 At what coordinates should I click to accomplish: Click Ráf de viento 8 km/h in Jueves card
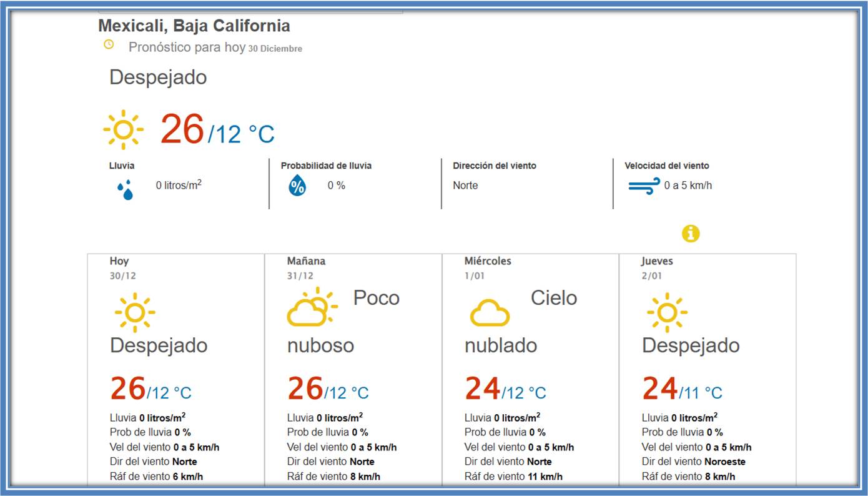688,477
